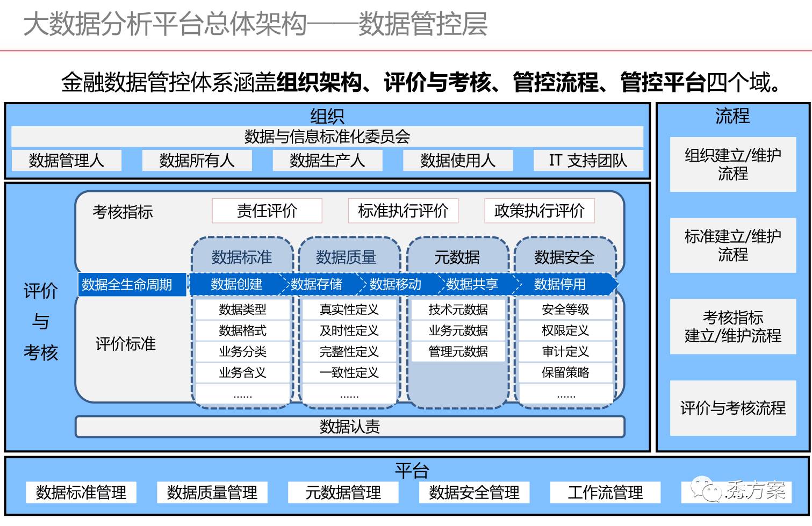Click the 考核指标 label
This screenshot has height=526, width=812.
[x=123, y=212]
